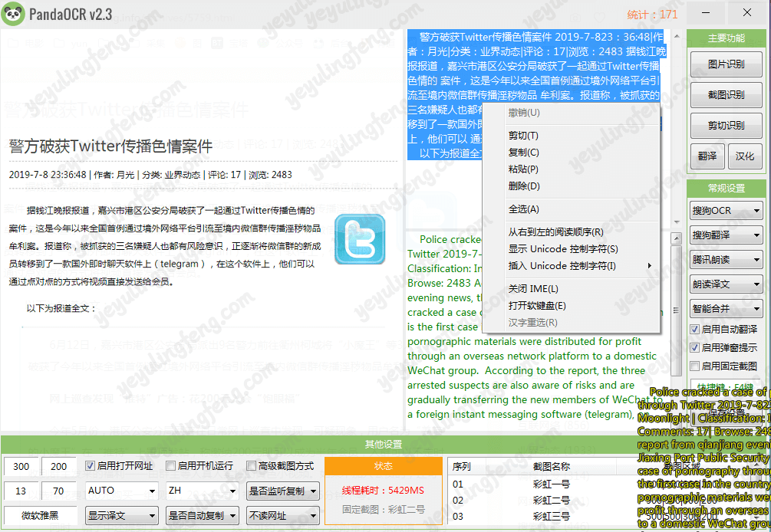Click the up arrow of OCR text scrollbar
This screenshot has height=532, width=771.
click(677, 36)
